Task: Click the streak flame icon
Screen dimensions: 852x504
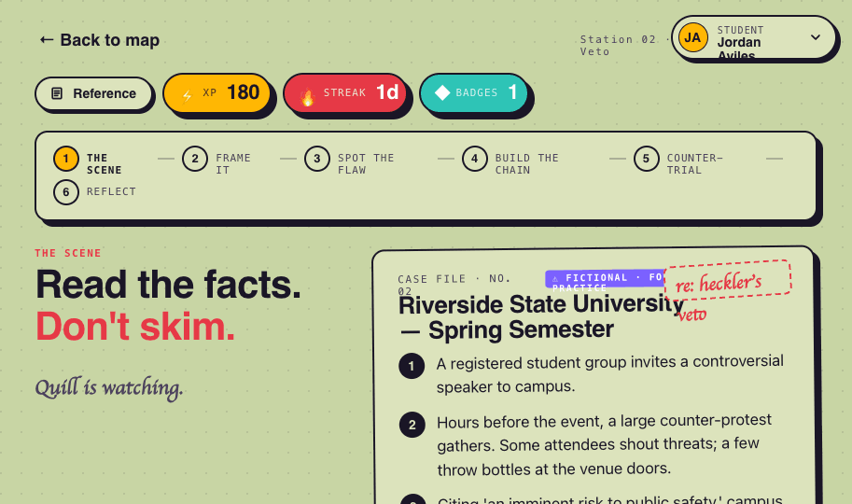Action: point(308,97)
